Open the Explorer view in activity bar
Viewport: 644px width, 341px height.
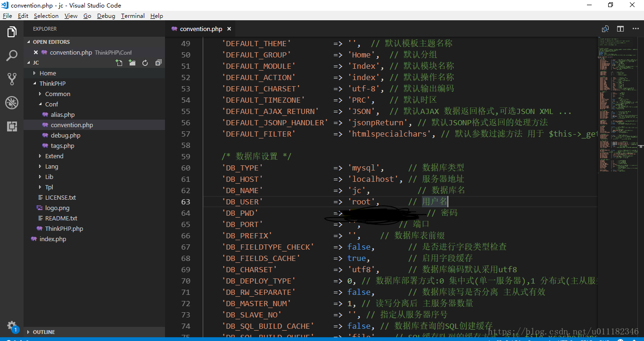click(x=12, y=32)
